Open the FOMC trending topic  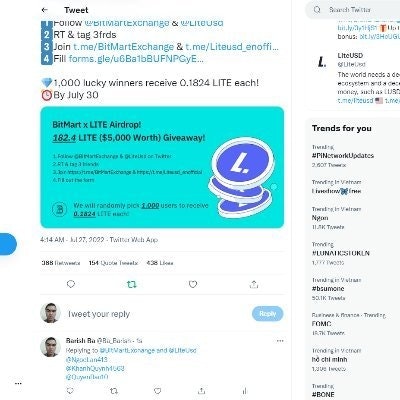[321, 324]
